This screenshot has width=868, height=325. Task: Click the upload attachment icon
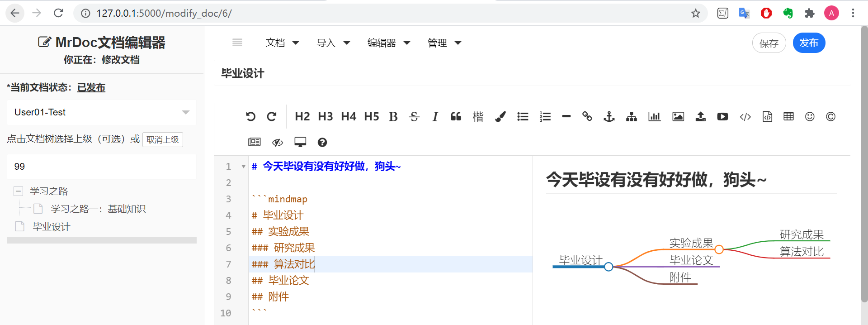click(x=700, y=116)
